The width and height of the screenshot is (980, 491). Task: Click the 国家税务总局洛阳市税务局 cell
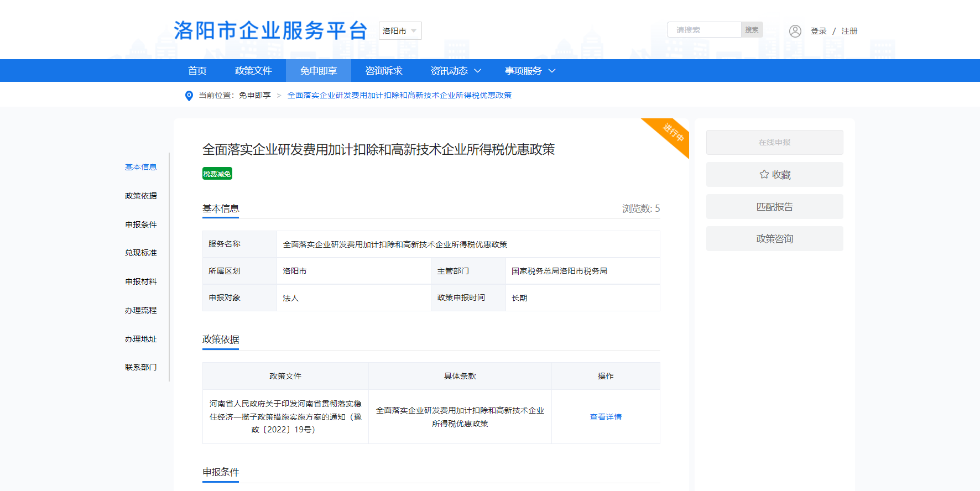click(x=583, y=271)
